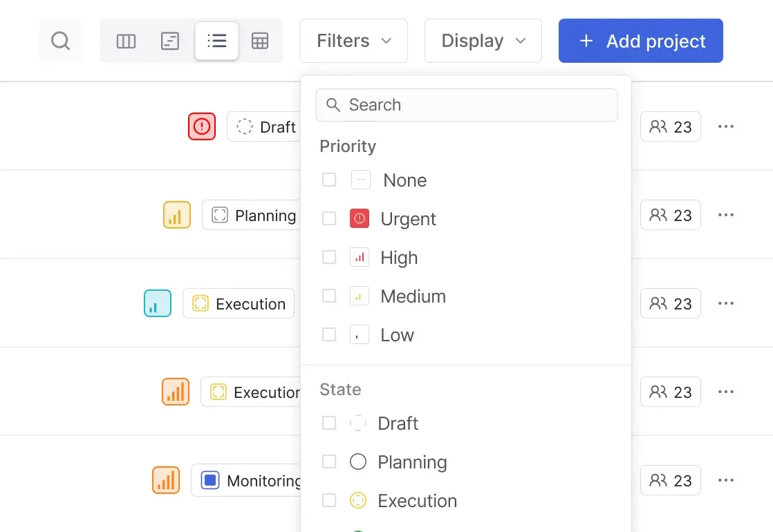Click the Execution status badge
This screenshot has width=773, height=532.
click(x=238, y=303)
